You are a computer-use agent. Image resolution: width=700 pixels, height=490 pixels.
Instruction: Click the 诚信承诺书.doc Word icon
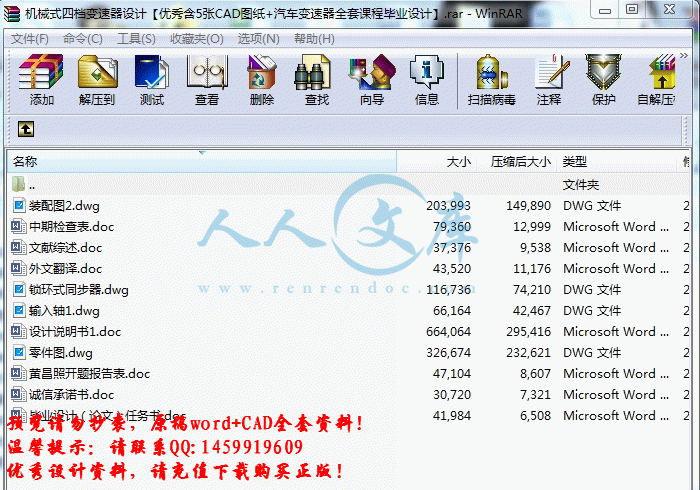click(17, 394)
